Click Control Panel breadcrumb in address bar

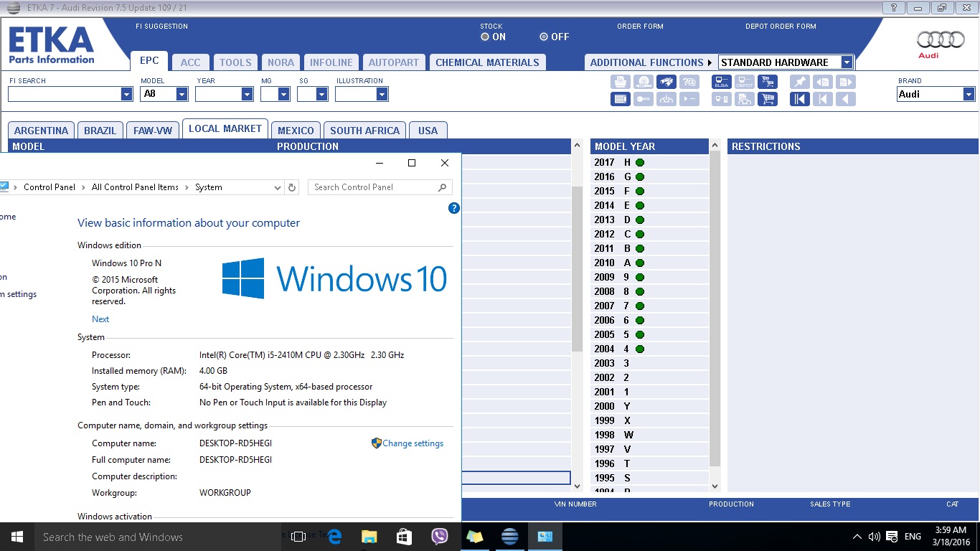(x=50, y=187)
